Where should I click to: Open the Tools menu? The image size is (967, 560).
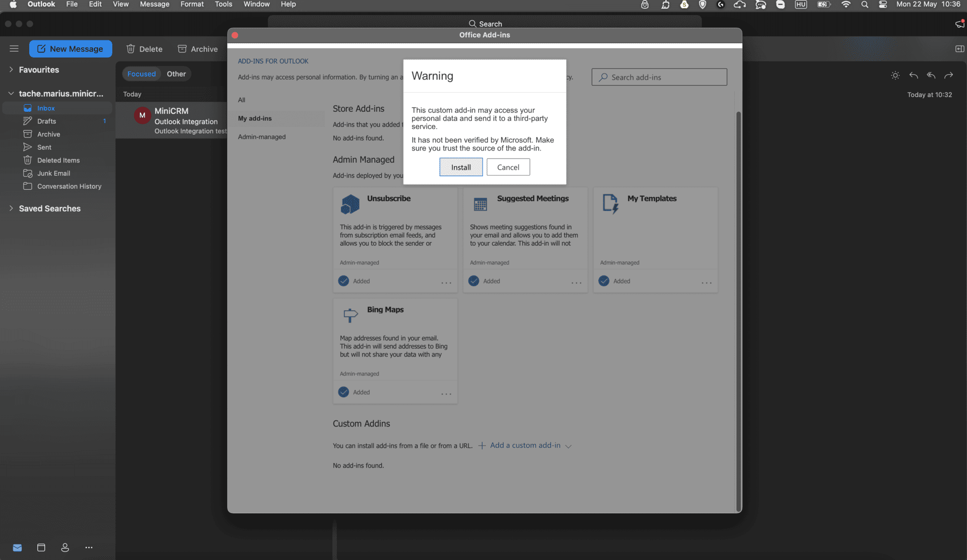point(223,4)
